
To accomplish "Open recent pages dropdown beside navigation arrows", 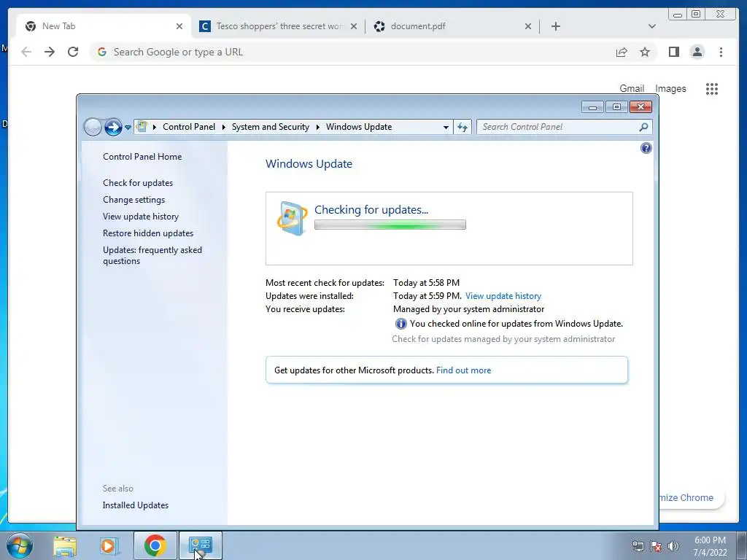I will pyautogui.click(x=128, y=128).
